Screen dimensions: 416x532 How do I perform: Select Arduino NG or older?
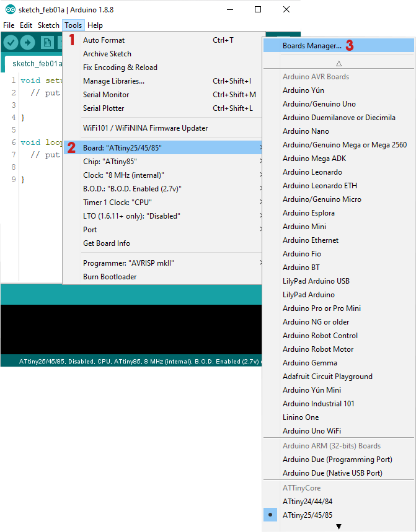(x=339, y=321)
